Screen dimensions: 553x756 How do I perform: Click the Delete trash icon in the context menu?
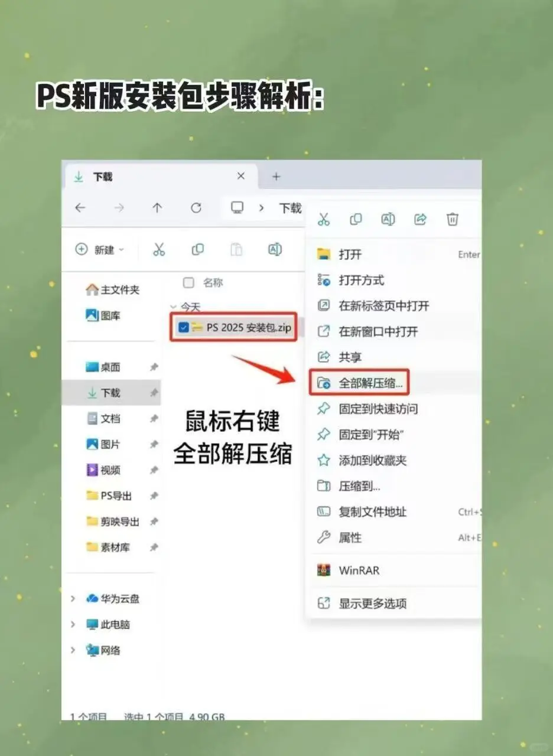[x=453, y=219]
